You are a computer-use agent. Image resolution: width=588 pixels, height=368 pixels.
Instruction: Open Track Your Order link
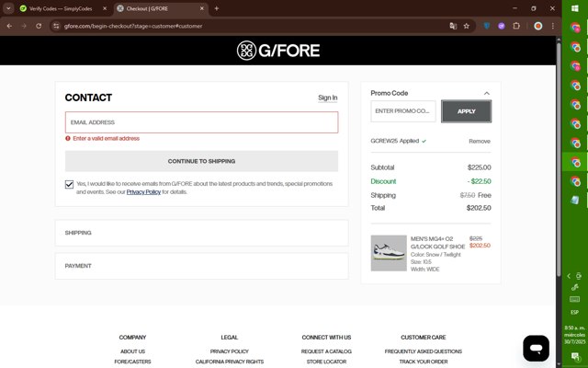tap(424, 362)
